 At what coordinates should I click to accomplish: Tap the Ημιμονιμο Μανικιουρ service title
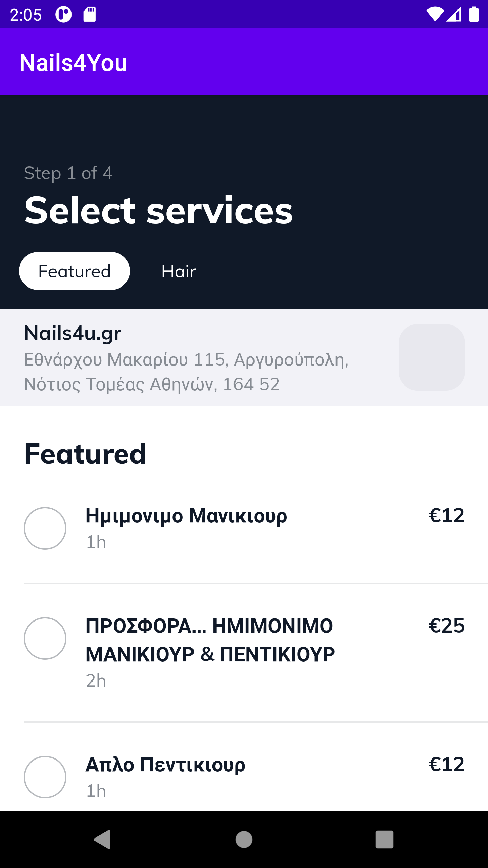click(x=186, y=516)
